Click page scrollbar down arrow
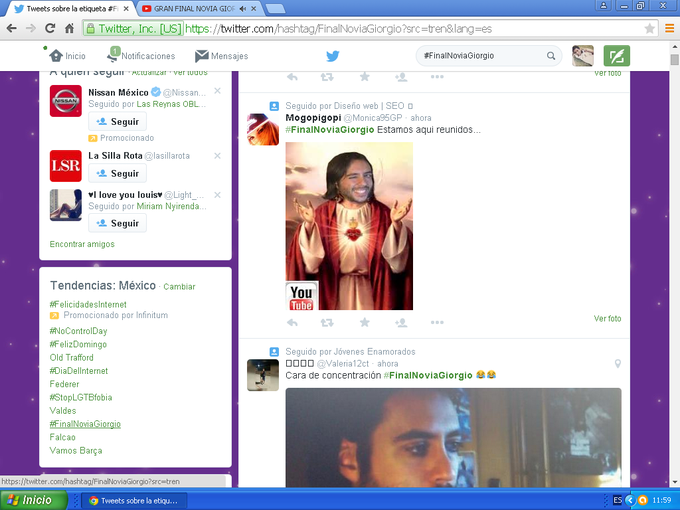This screenshot has width=680, height=510. point(675,482)
